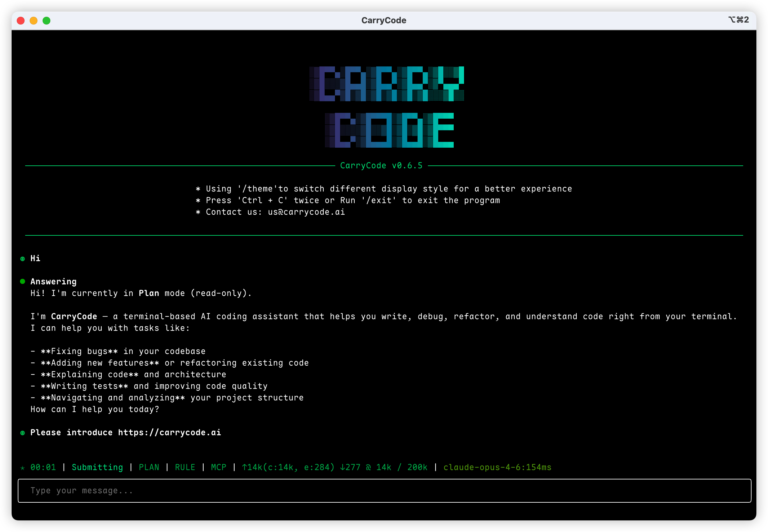Screen dimensions: 768x532
Task: Click the CarryCode v0.6.5 version label
Action: click(x=381, y=166)
